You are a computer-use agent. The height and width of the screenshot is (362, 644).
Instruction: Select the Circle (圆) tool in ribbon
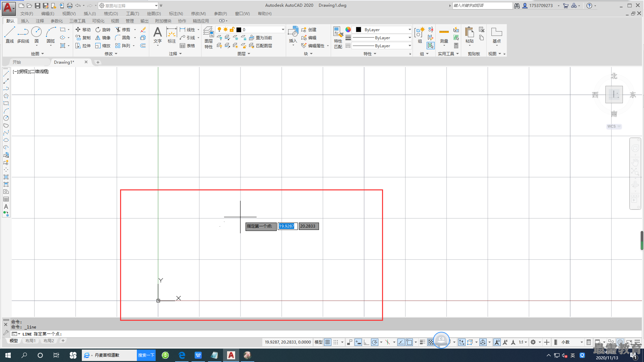tap(36, 35)
